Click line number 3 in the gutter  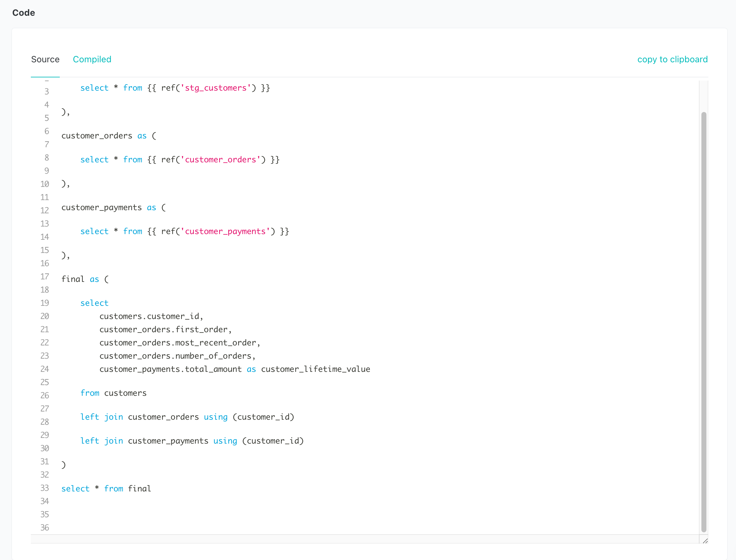(x=46, y=91)
